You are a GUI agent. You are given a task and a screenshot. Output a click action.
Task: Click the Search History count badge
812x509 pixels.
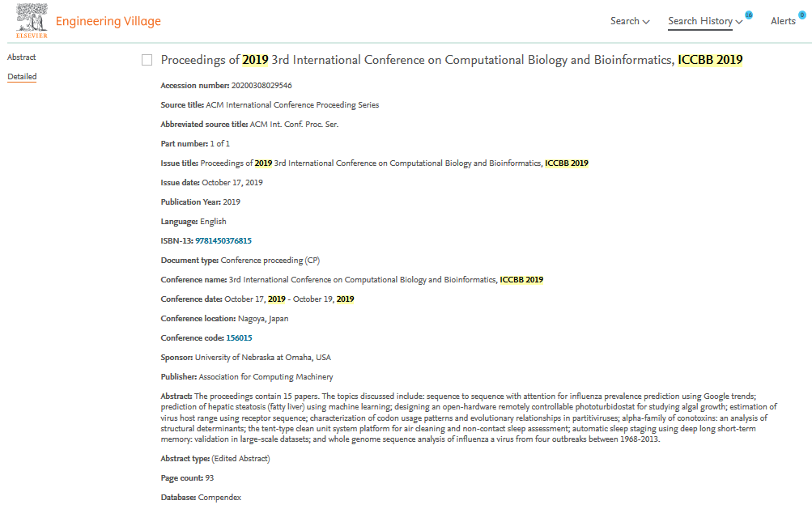coord(749,15)
